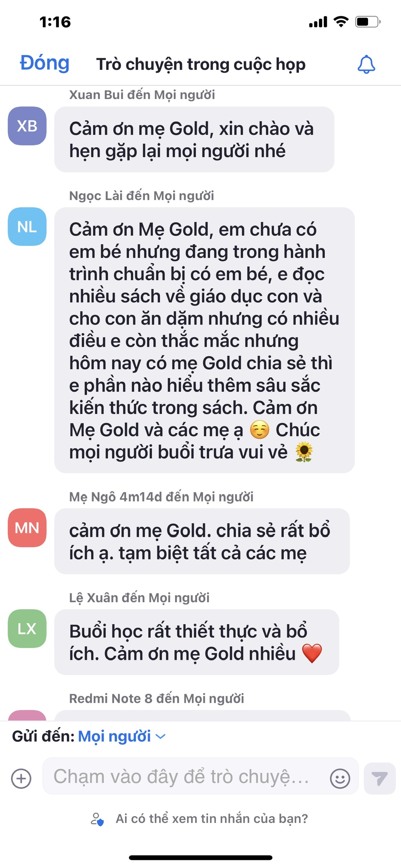The width and height of the screenshot is (401, 868).
Task: Tap the chat message input field
Action: (x=200, y=776)
